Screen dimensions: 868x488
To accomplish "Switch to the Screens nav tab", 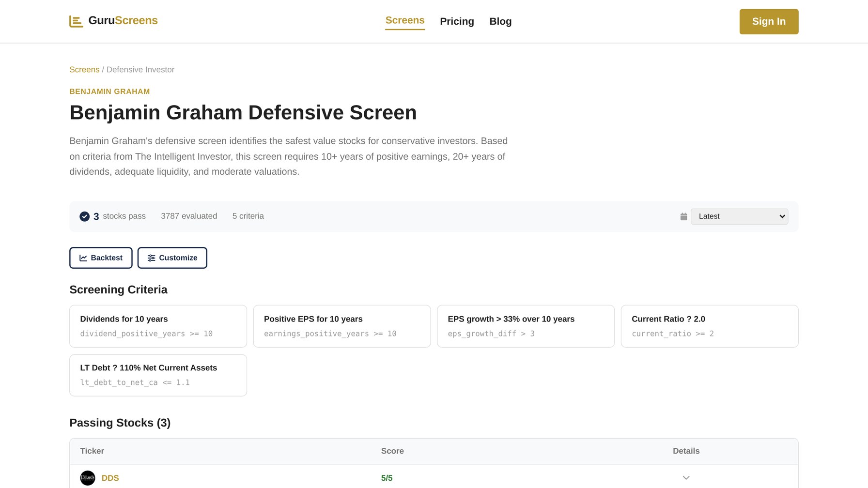I will pos(405,20).
